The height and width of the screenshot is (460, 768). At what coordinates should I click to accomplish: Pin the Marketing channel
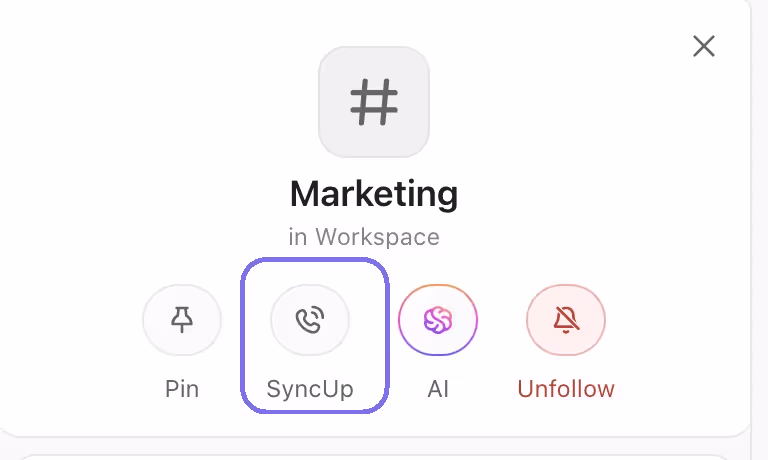182,320
